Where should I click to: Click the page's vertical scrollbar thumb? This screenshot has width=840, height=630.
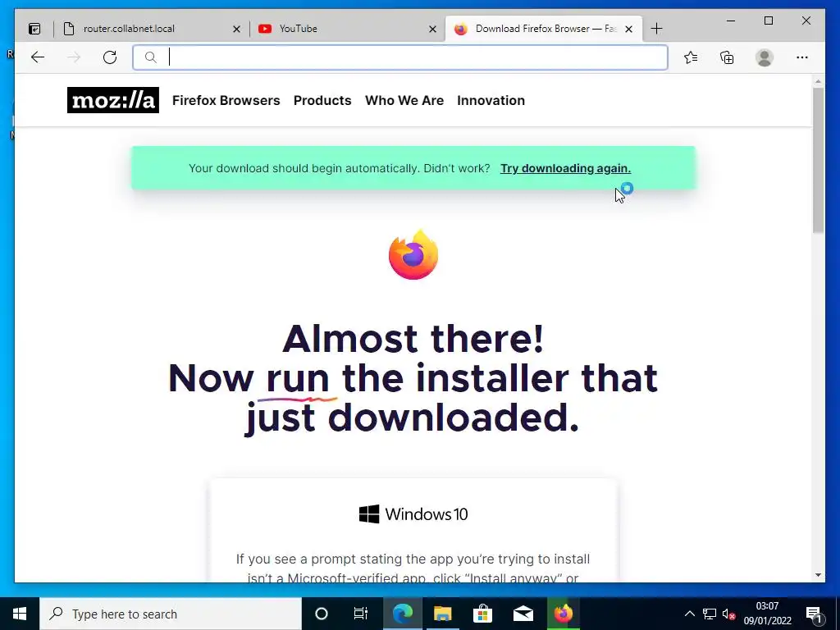pos(818,160)
